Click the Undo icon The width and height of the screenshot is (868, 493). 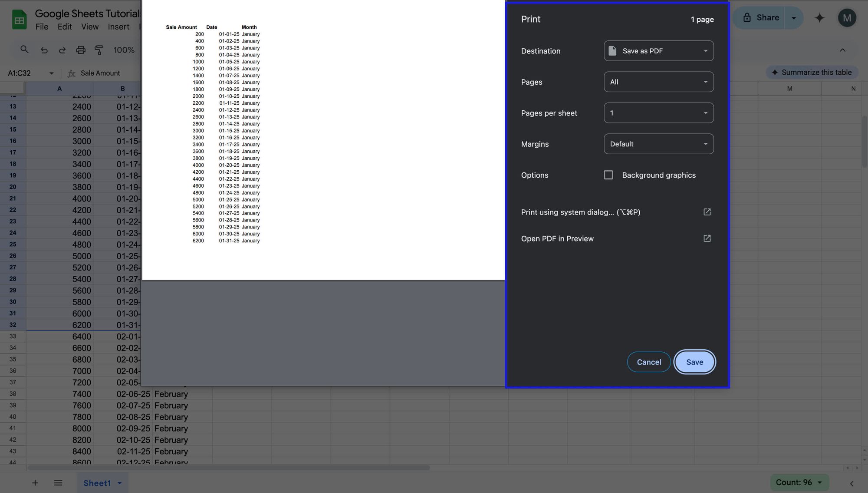(44, 50)
